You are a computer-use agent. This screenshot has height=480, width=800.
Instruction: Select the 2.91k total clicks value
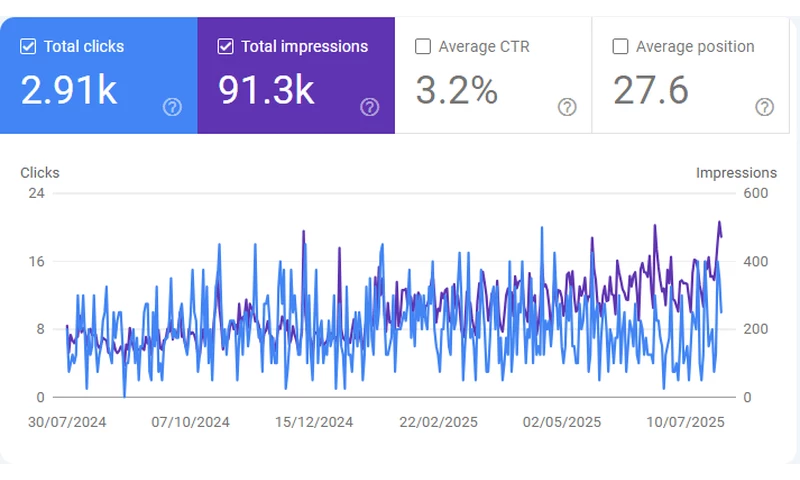(69, 90)
